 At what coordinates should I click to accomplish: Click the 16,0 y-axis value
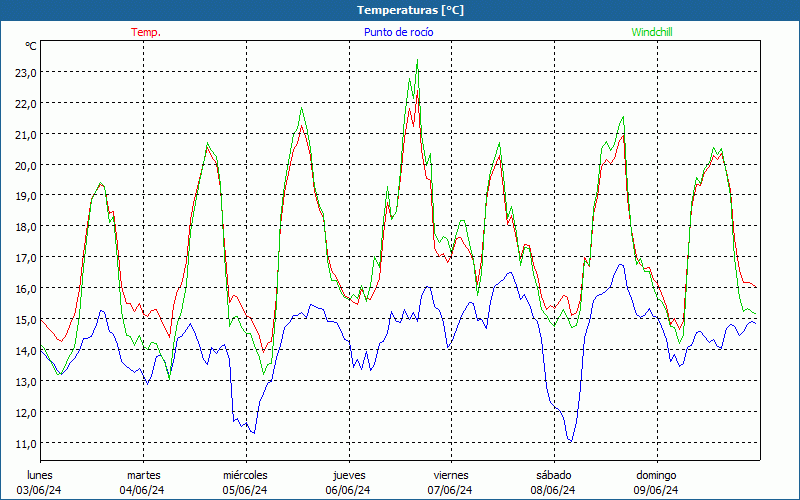click(x=26, y=289)
